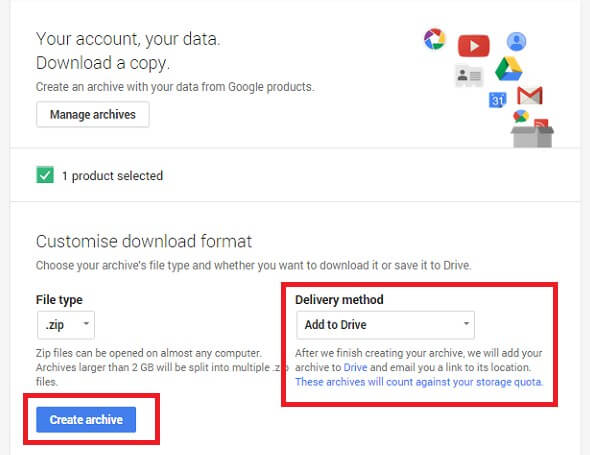Click the 1 product selected text
590x455 pixels.
coord(113,176)
